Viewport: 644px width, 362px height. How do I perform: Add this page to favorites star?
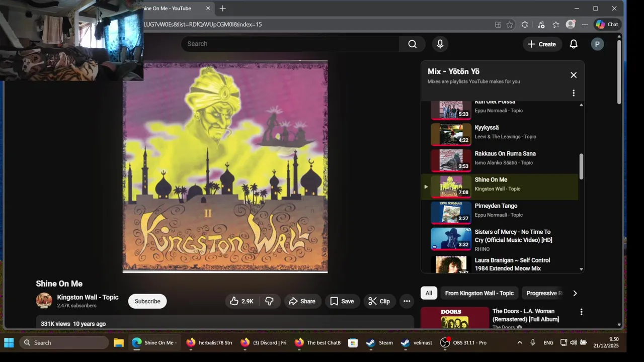510,24
